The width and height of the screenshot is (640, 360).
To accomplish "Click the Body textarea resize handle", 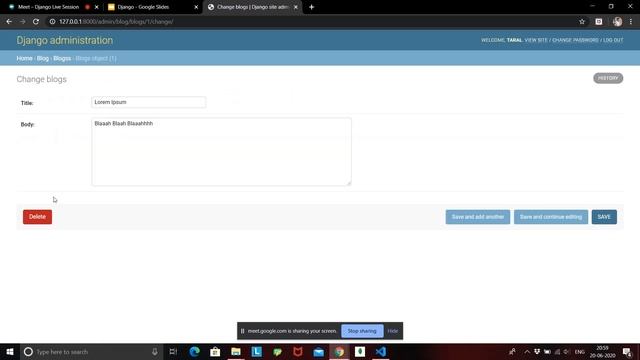I will 349,183.
